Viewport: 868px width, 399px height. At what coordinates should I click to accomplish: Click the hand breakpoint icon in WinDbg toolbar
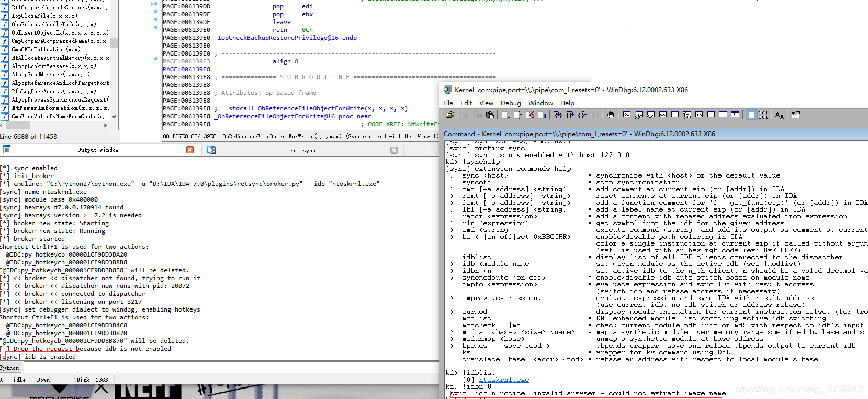pyautogui.click(x=610, y=115)
